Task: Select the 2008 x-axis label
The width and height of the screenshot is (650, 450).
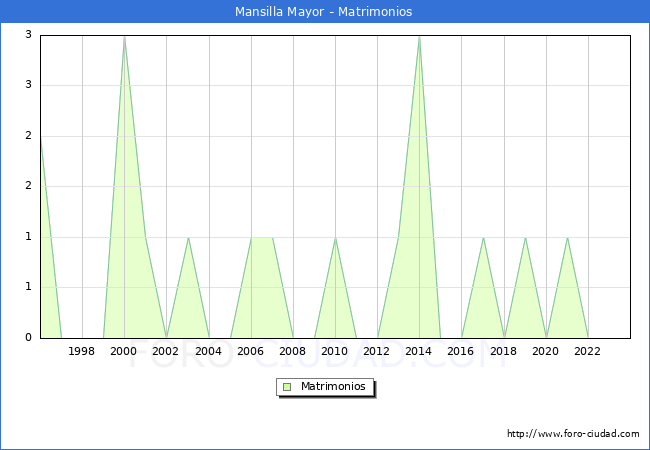Action: [293, 351]
